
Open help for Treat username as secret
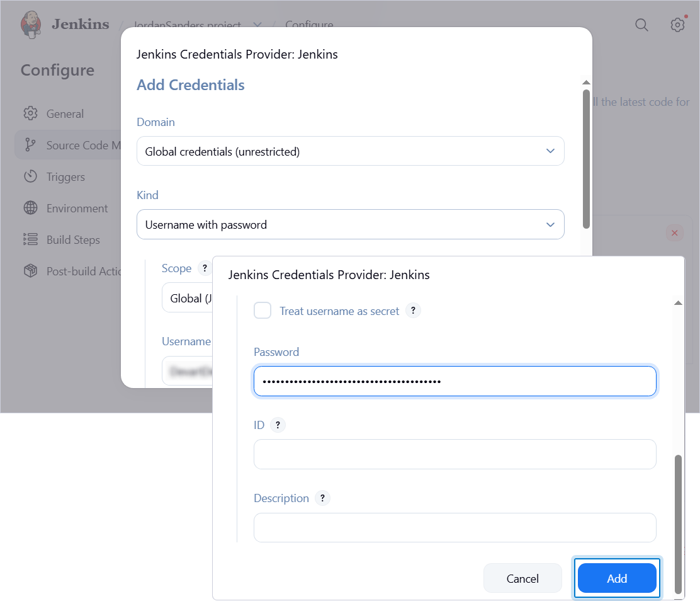click(413, 311)
